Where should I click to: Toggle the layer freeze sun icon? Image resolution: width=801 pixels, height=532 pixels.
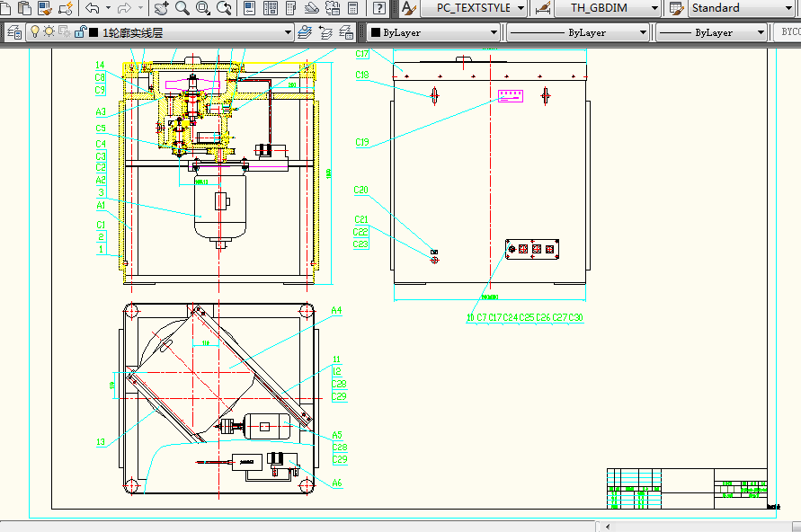point(49,31)
